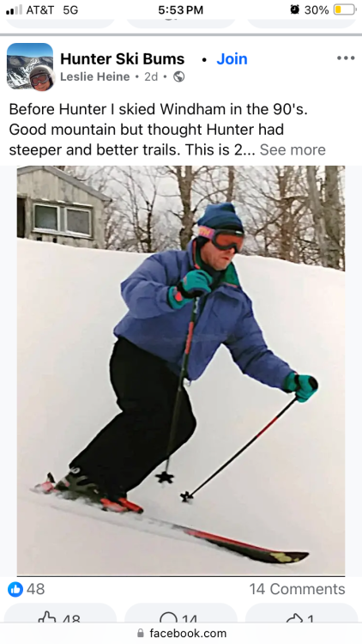Viewport: 362px width, 644px height.
Task: Open the Hunter Ski Bums group page
Action: [123, 59]
